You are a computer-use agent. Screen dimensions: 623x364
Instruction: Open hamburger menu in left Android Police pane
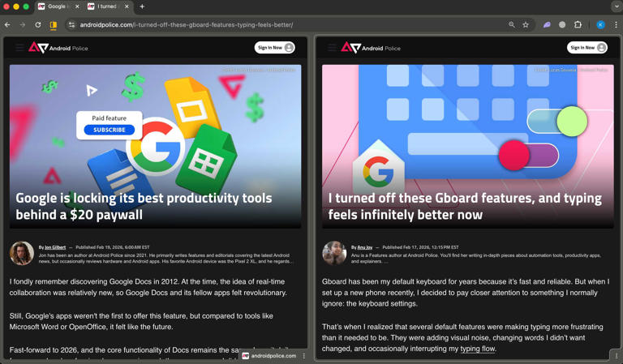pos(19,48)
